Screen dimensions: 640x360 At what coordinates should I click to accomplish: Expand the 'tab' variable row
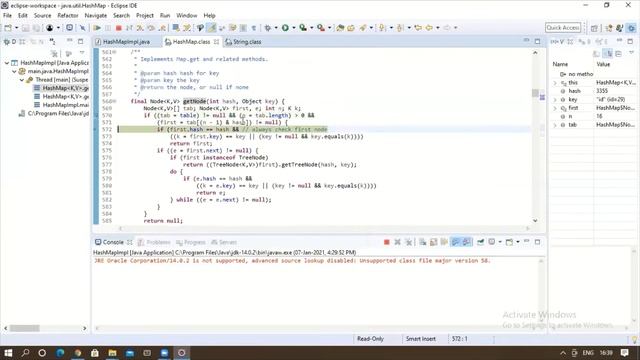555,125
